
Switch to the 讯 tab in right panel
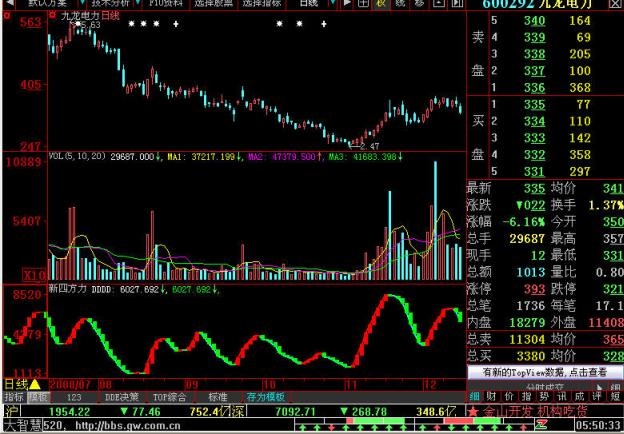click(x=562, y=397)
